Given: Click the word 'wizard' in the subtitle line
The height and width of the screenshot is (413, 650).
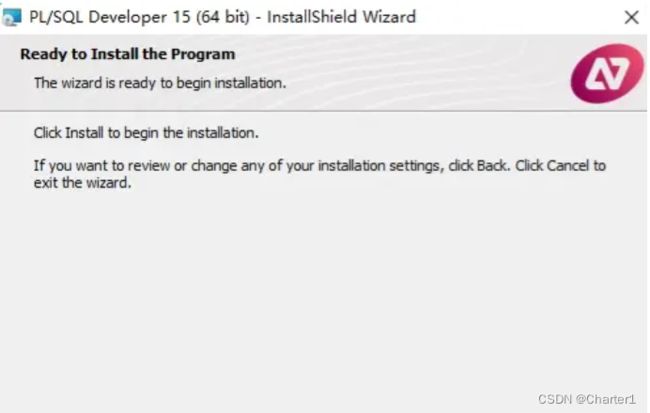Looking at the screenshot, I should (x=82, y=83).
